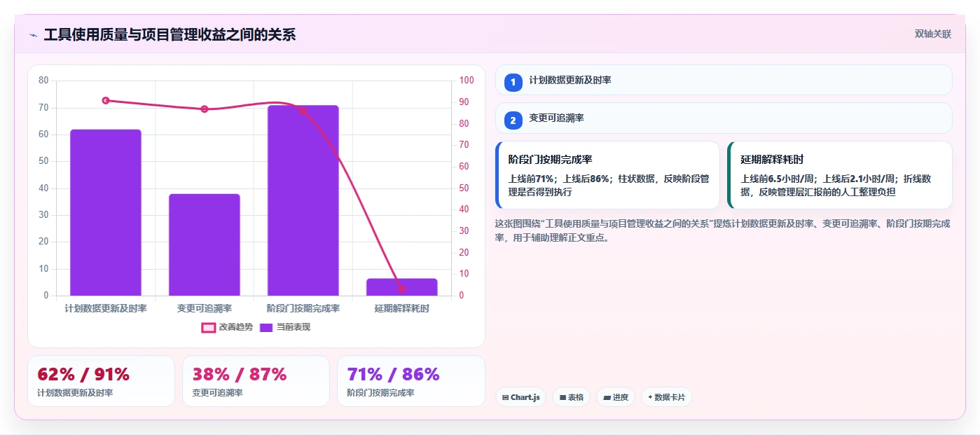Click the 阶段门按期完成率 purple bar
The height and width of the screenshot is (435, 980).
click(303, 200)
